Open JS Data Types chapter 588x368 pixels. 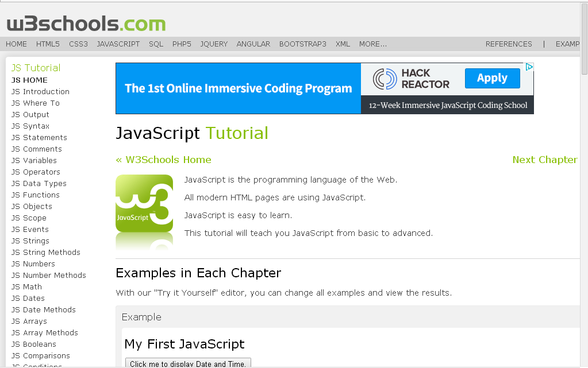click(39, 184)
